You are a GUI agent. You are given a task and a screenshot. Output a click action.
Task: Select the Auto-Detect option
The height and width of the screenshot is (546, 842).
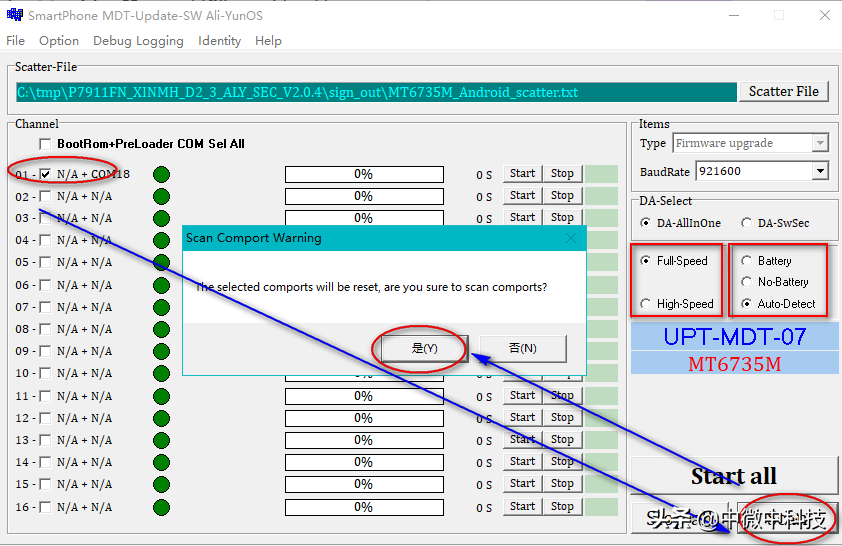[x=746, y=304]
